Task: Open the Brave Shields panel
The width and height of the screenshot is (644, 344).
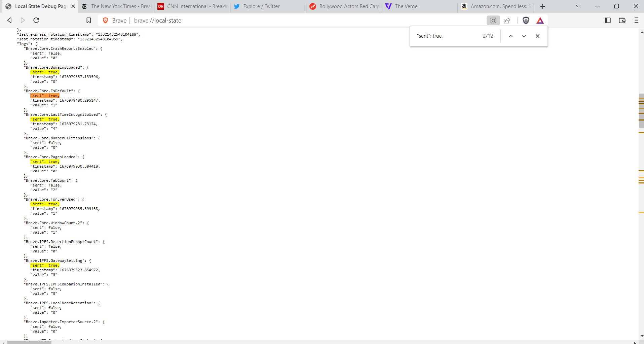Action: tap(526, 20)
